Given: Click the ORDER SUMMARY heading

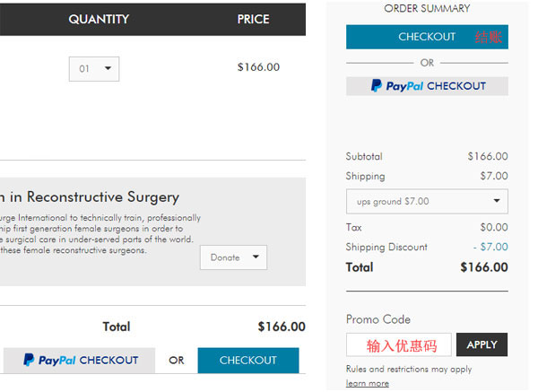Looking at the screenshot, I should (x=427, y=8).
